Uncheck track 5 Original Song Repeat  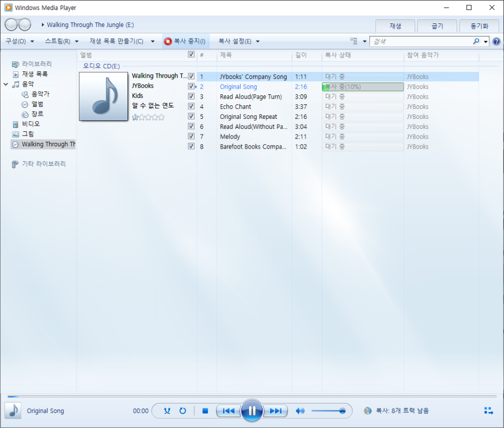tap(191, 116)
